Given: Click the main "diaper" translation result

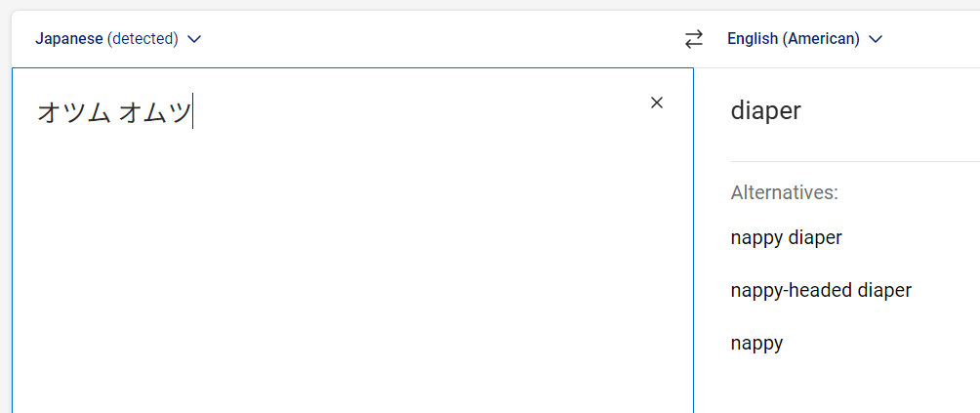Looking at the screenshot, I should 765,110.
